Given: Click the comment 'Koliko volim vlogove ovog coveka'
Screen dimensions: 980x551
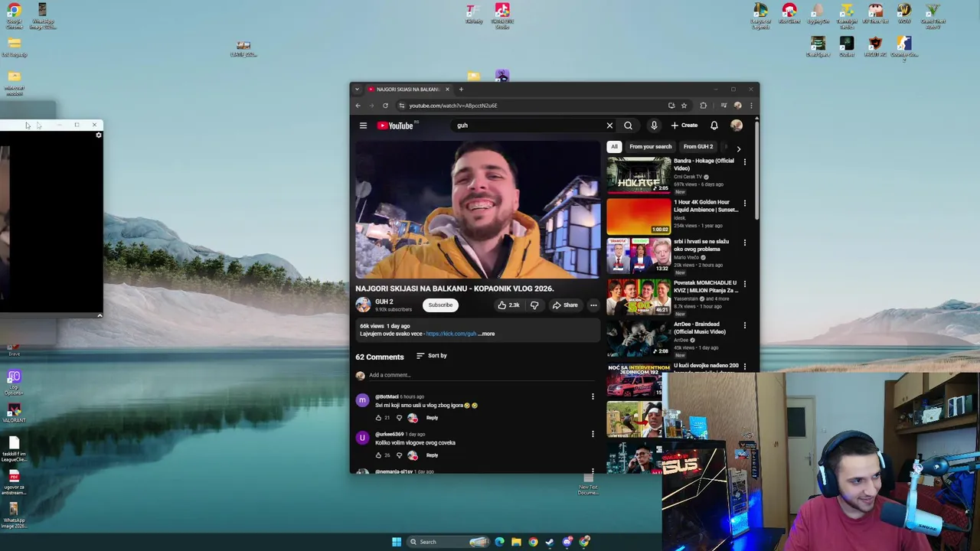Looking at the screenshot, I should 415,442.
